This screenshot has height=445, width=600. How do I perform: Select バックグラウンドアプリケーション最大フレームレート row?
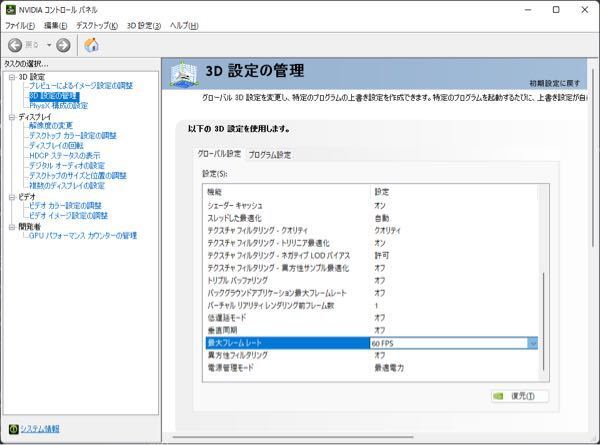[371, 293]
